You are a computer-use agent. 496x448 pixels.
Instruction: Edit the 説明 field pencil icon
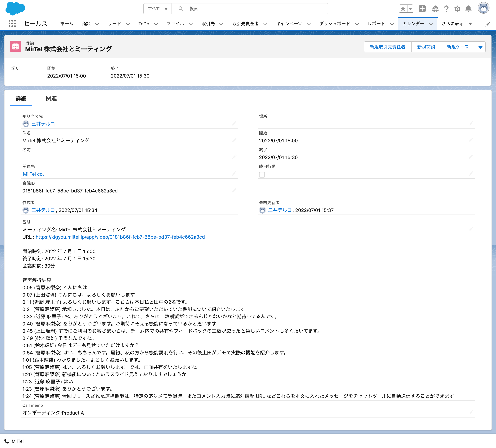click(x=471, y=229)
